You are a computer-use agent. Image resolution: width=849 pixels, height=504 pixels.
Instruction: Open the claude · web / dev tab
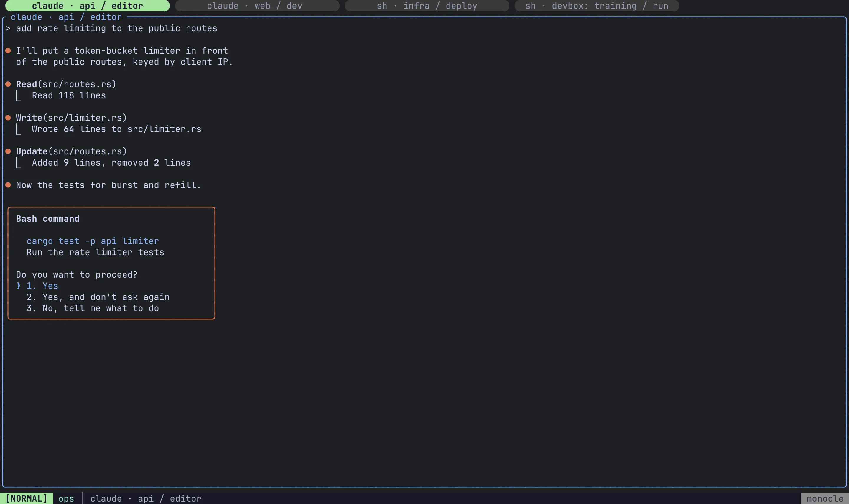click(257, 6)
